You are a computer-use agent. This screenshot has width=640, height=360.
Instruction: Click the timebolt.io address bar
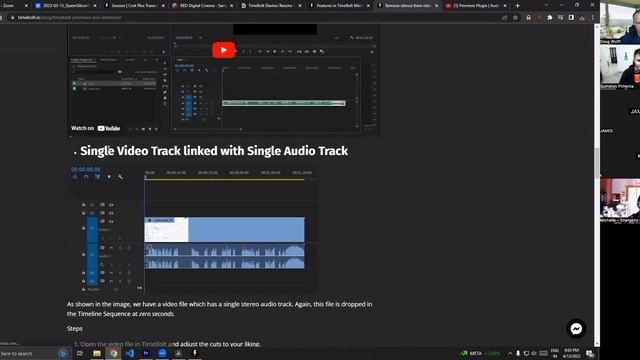pyautogui.click(x=253, y=18)
